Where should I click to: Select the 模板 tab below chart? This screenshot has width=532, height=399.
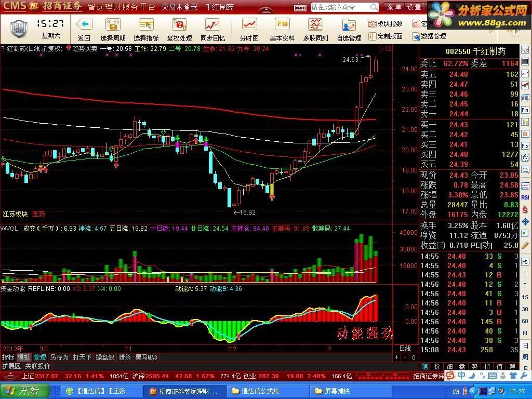[x=24, y=357]
